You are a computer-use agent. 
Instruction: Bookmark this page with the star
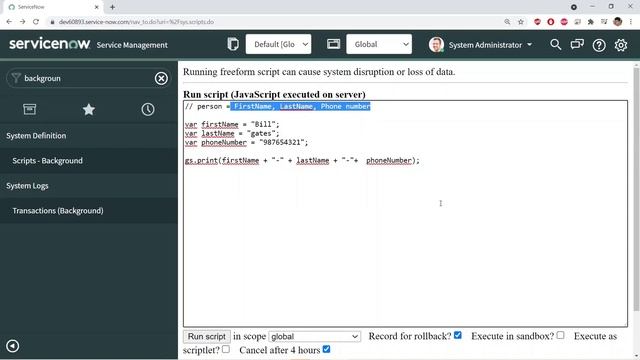521,22
